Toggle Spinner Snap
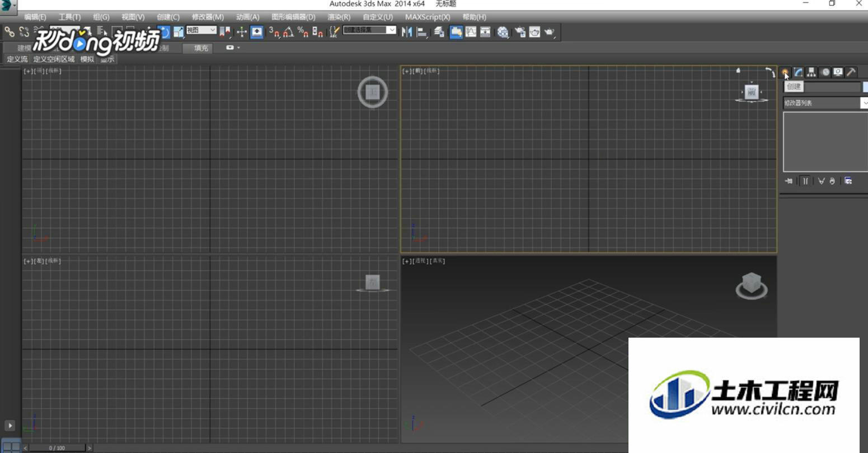 click(317, 32)
